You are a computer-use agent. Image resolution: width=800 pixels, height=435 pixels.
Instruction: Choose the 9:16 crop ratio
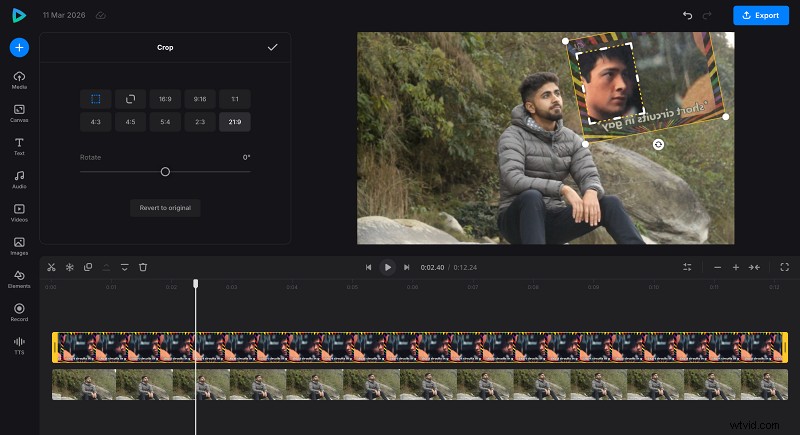pos(200,99)
